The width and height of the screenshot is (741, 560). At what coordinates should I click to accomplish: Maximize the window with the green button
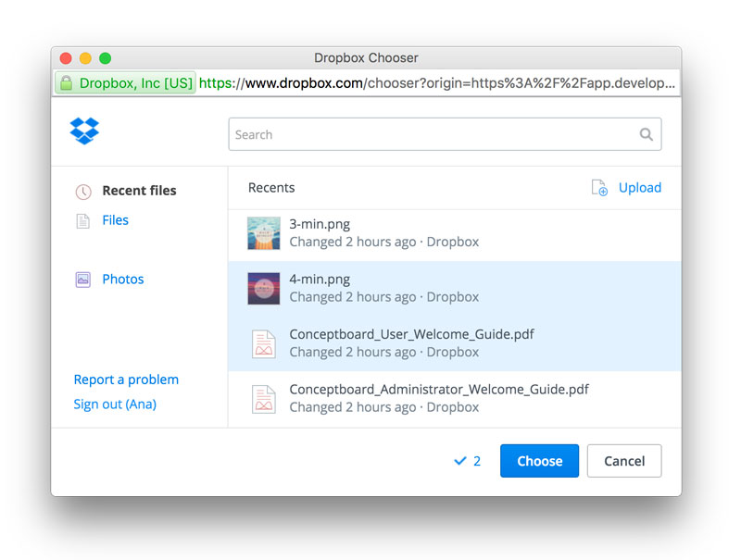click(x=106, y=58)
